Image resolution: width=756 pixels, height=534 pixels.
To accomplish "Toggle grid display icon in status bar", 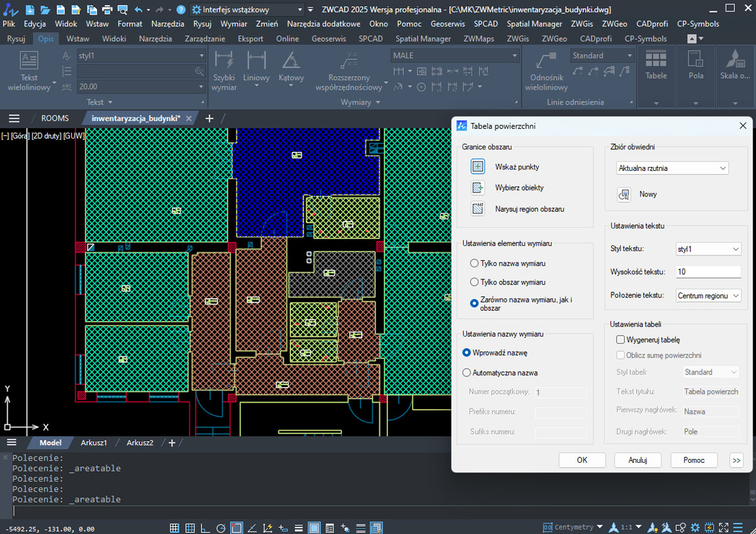I will [175, 528].
